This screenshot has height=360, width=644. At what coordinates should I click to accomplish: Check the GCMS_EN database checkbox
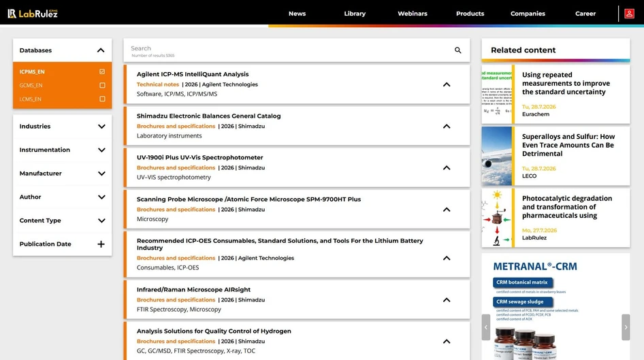pyautogui.click(x=102, y=85)
